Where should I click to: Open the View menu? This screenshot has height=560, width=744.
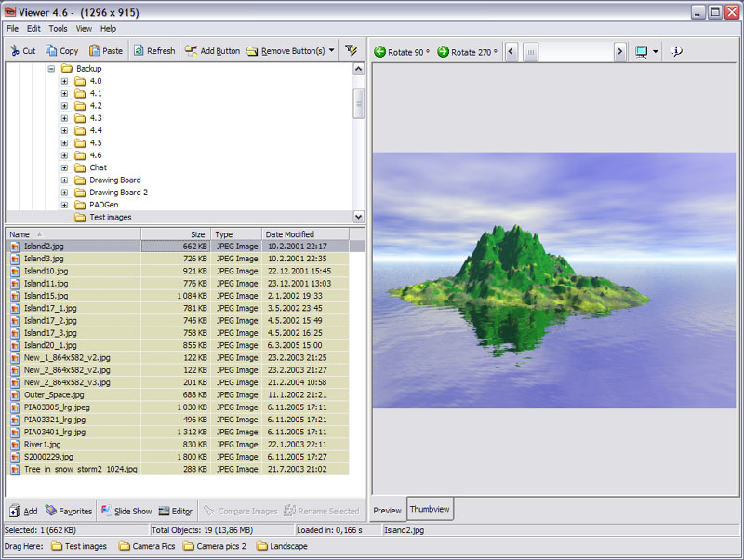click(84, 29)
